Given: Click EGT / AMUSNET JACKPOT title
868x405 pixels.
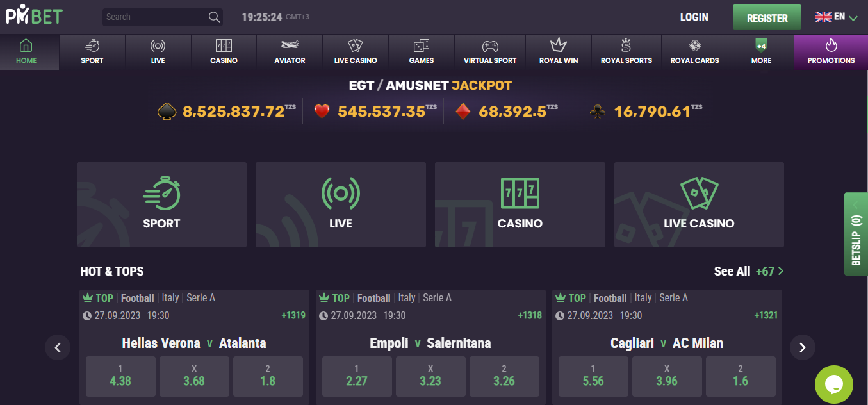Looking at the screenshot, I should click(430, 85).
